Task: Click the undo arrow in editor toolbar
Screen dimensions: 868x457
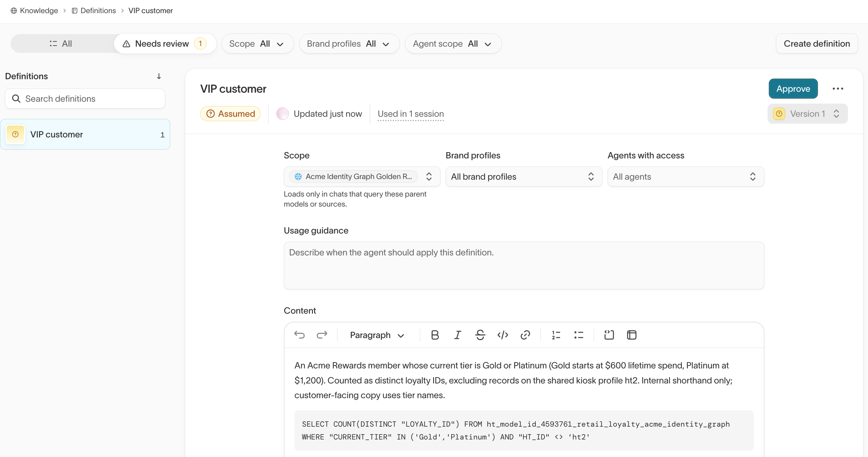Action: (299, 335)
